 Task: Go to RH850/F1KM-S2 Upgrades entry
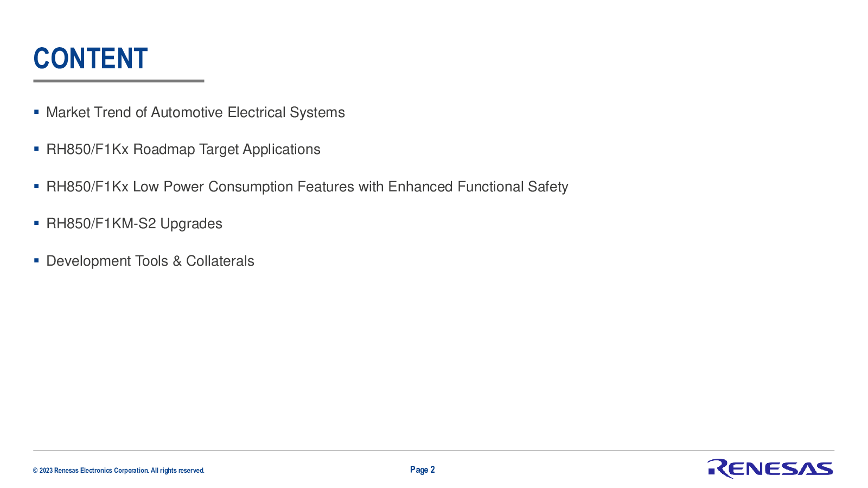coord(134,223)
